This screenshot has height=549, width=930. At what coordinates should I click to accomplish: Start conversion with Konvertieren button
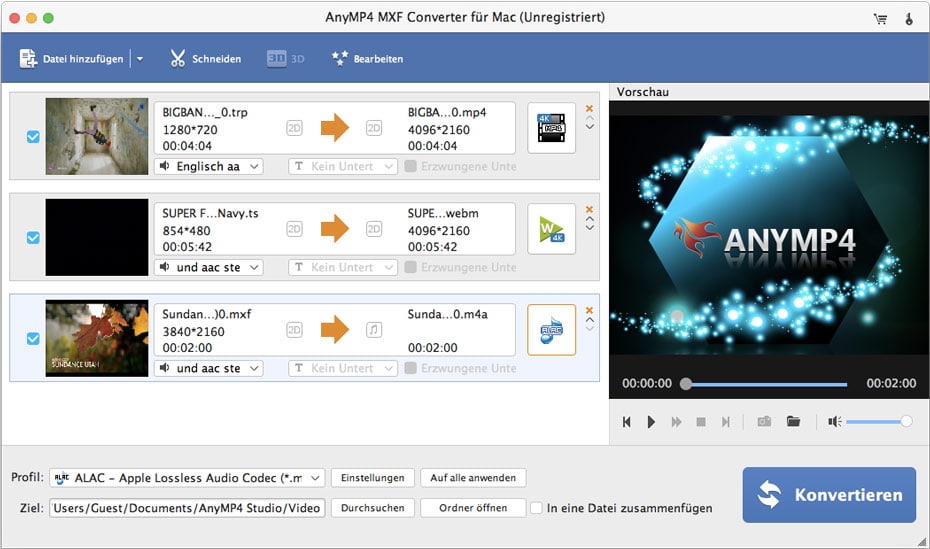[x=829, y=495]
